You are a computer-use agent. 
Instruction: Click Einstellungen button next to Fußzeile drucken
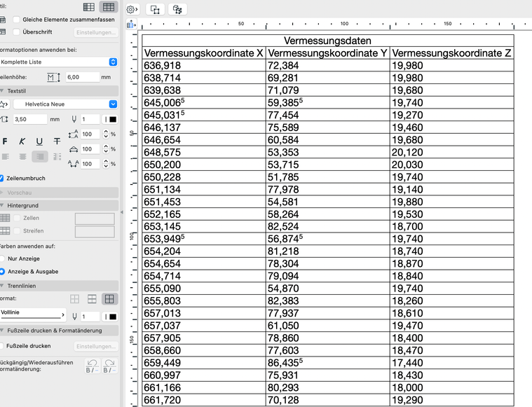click(96, 346)
